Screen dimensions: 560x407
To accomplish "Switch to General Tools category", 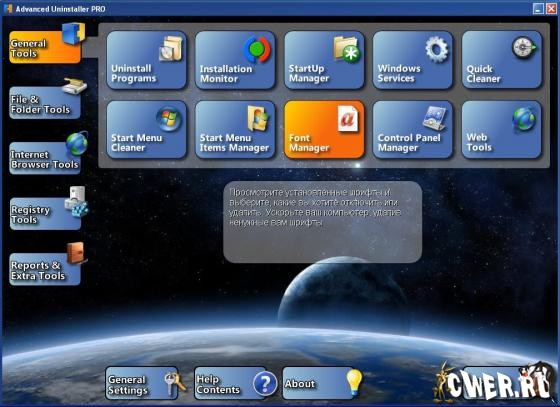I will (45, 46).
